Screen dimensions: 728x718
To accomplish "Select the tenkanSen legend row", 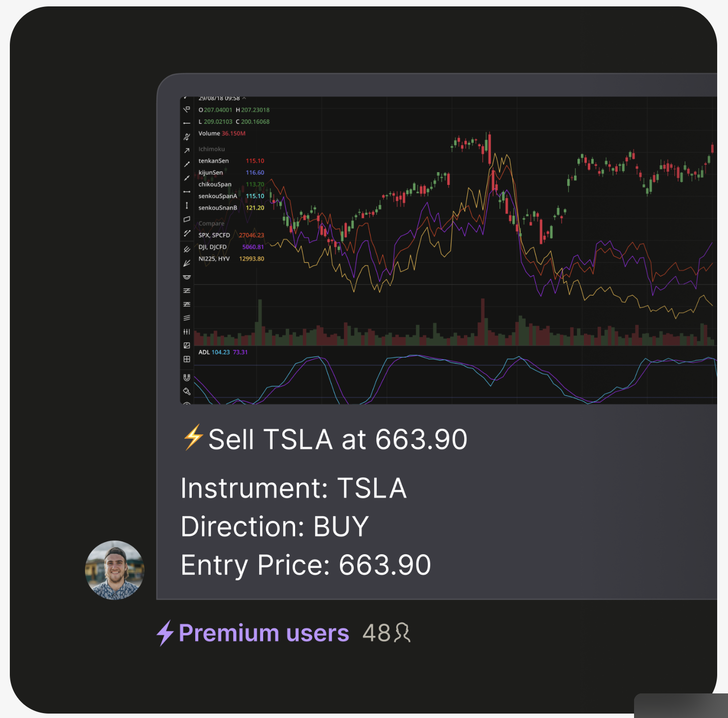I will click(213, 161).
